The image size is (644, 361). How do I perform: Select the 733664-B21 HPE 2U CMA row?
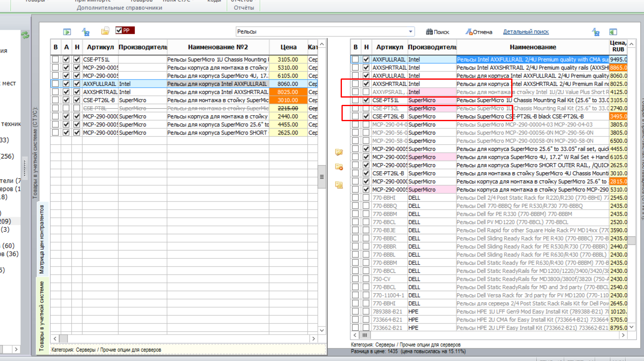[489, 320]
